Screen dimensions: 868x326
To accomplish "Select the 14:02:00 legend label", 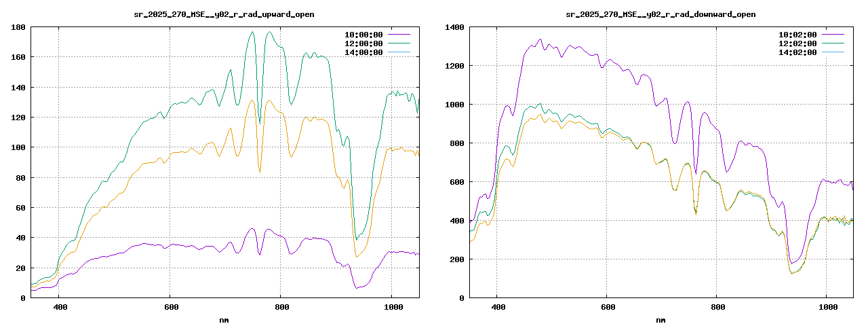I will [x=797, y=52].
